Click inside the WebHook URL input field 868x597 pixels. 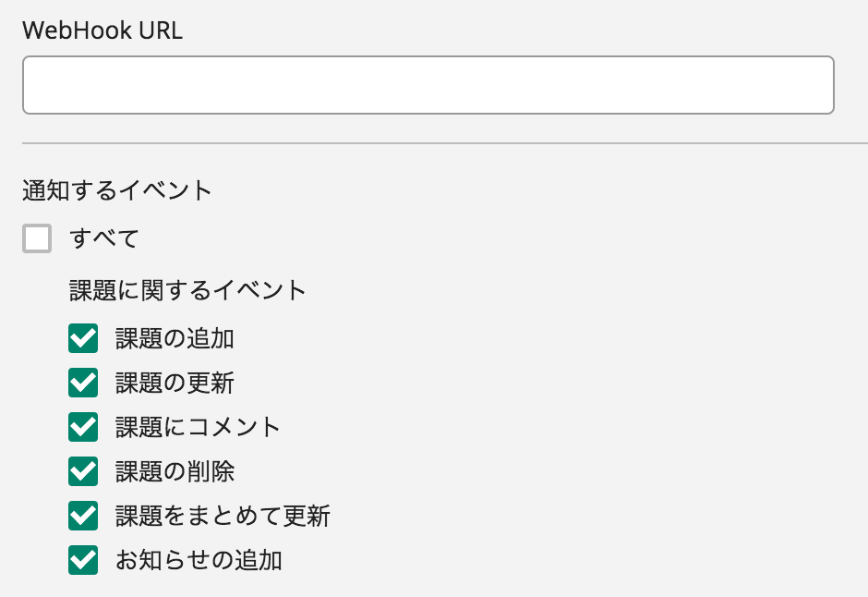point(428,84)
